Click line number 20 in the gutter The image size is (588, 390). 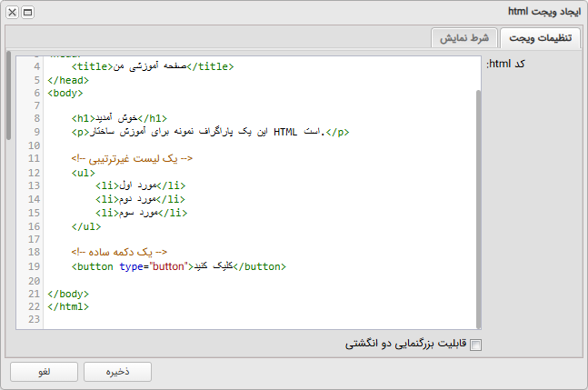coord(34,281)
